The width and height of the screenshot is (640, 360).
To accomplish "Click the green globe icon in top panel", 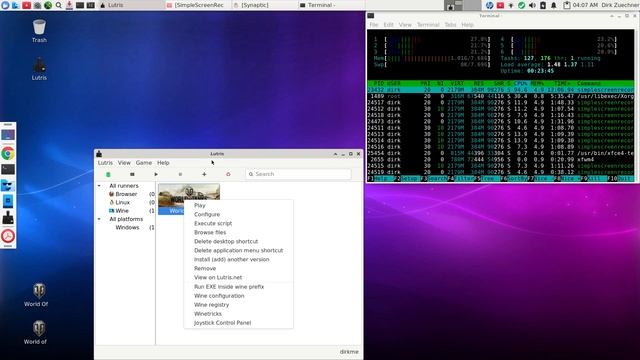I will point(48,5).
